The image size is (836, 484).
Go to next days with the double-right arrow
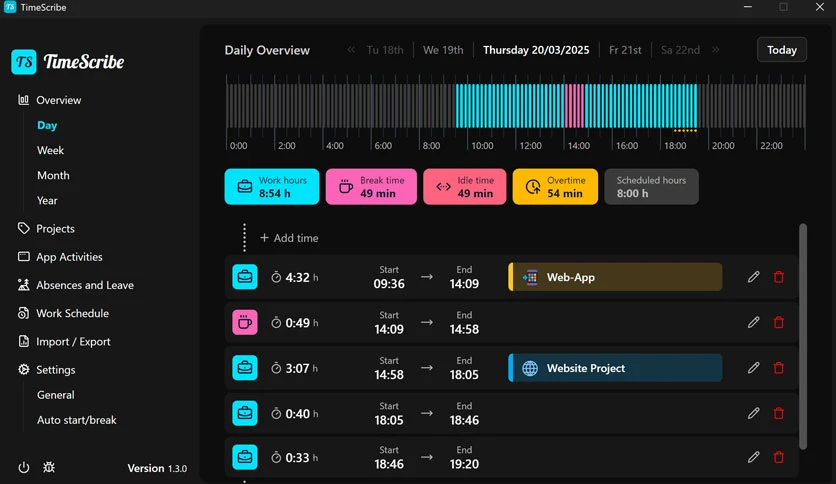pyautogui.click(x=716, y=50)
